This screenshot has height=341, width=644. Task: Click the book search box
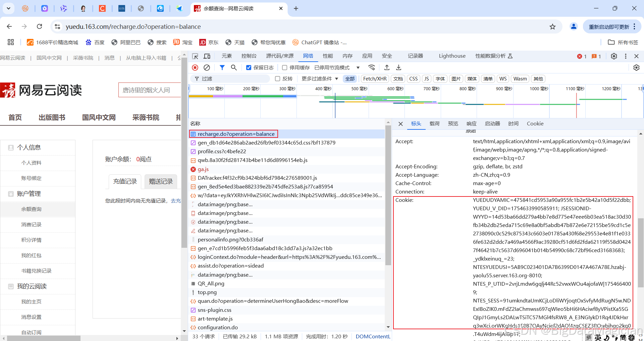[x=150, y=90]
